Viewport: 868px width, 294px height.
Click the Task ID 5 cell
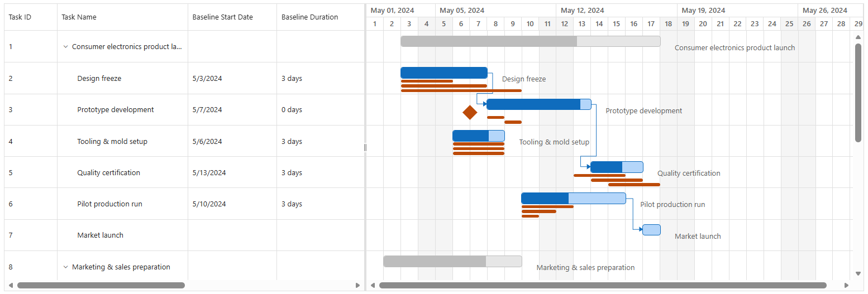[x=31, y=173]
